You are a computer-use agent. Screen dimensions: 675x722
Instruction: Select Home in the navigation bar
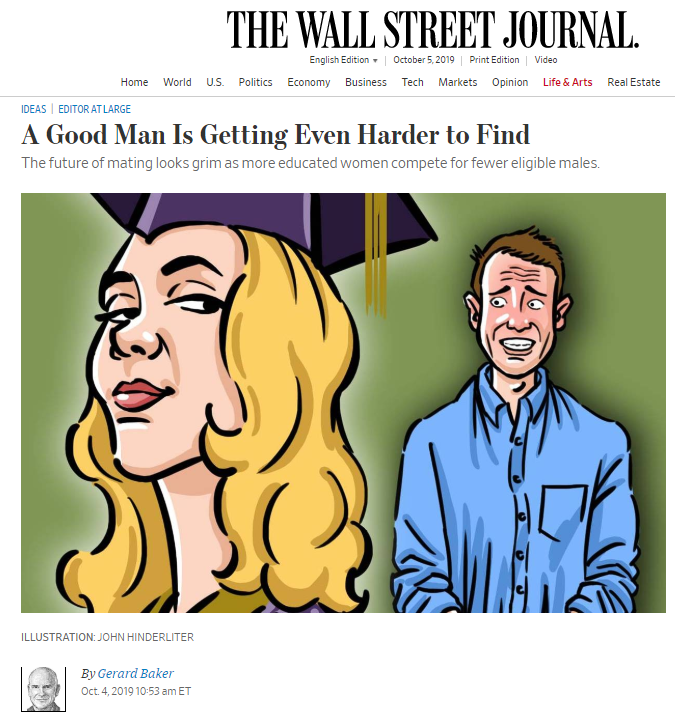click(x=134, y=82)
